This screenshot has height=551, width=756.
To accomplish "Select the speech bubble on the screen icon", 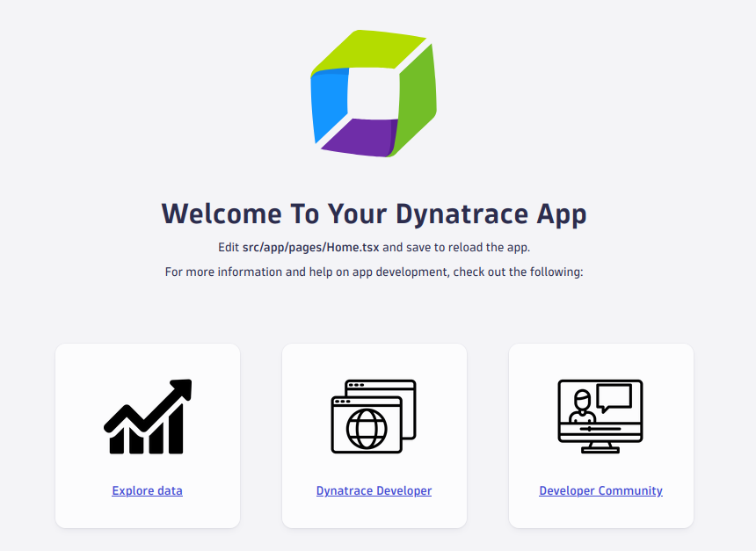I will tap(613, 395).
